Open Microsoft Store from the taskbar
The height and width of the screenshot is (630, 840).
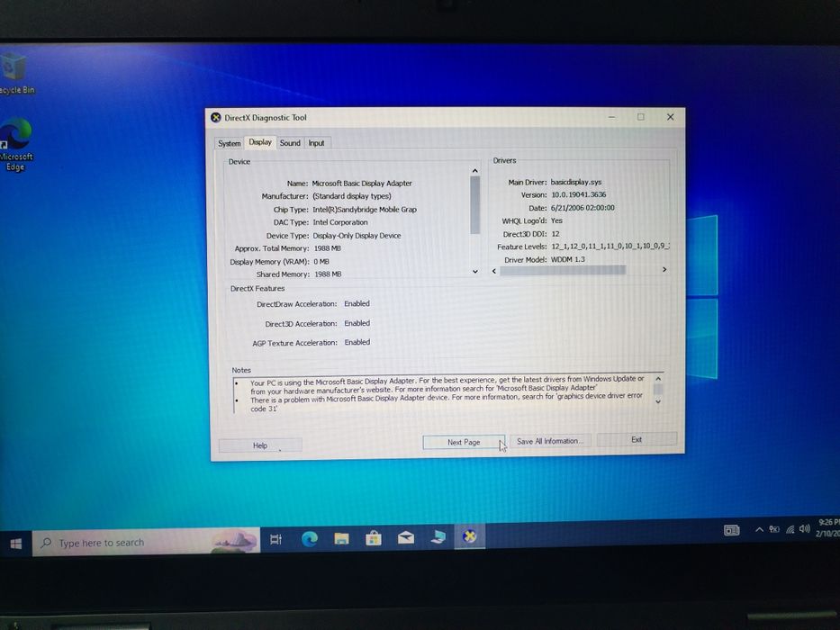[x=374, y=538]
